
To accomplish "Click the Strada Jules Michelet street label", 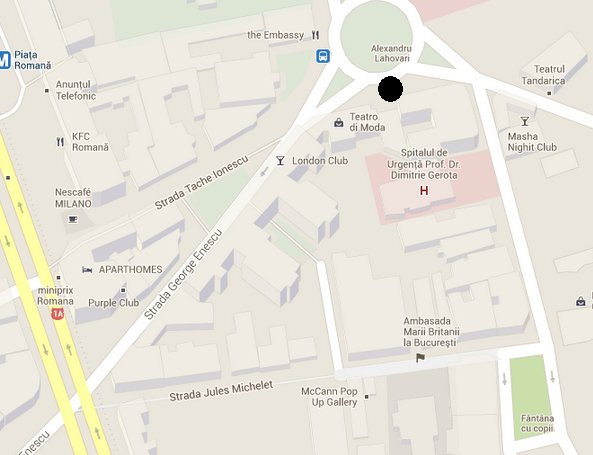I will point(221,391).
